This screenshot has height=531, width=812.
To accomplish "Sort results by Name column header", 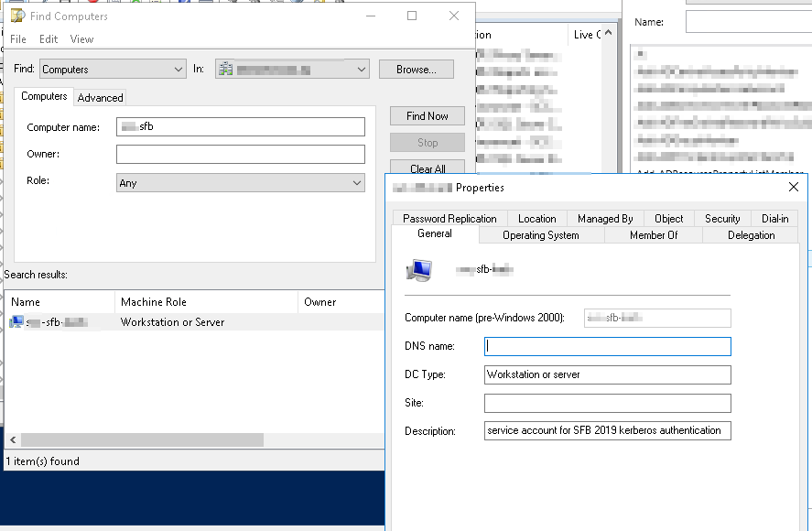I will [60, 302].
